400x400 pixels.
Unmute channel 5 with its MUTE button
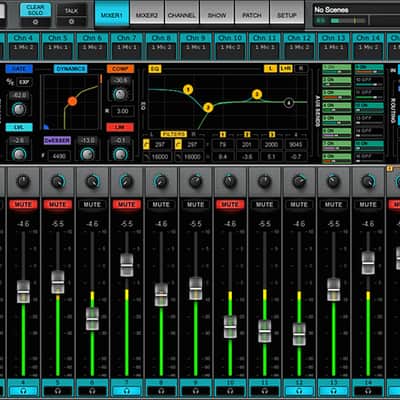click(58, 204)
